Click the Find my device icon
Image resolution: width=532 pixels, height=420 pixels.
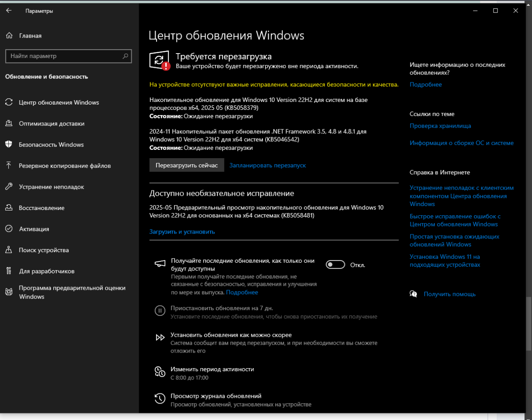(x=9, y=250)
